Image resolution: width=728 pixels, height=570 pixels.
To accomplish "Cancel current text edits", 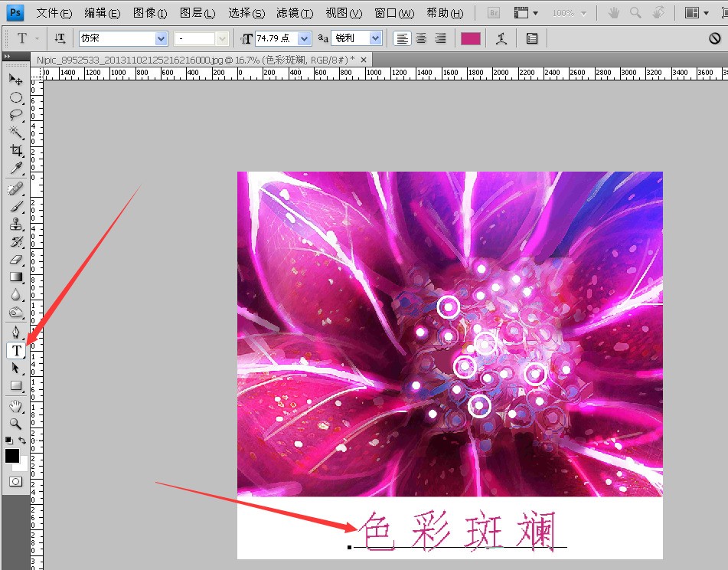I will [714, 38].
